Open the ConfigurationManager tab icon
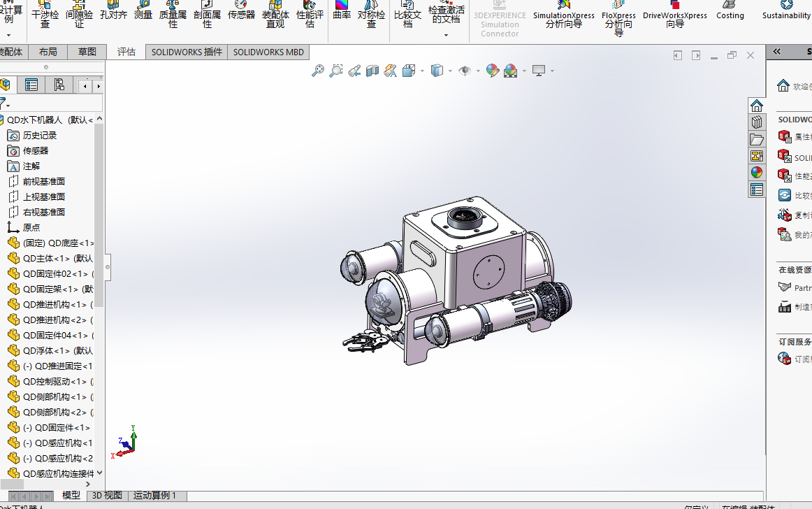The width and height of the screenshot is (812, 509). point(59,85)
